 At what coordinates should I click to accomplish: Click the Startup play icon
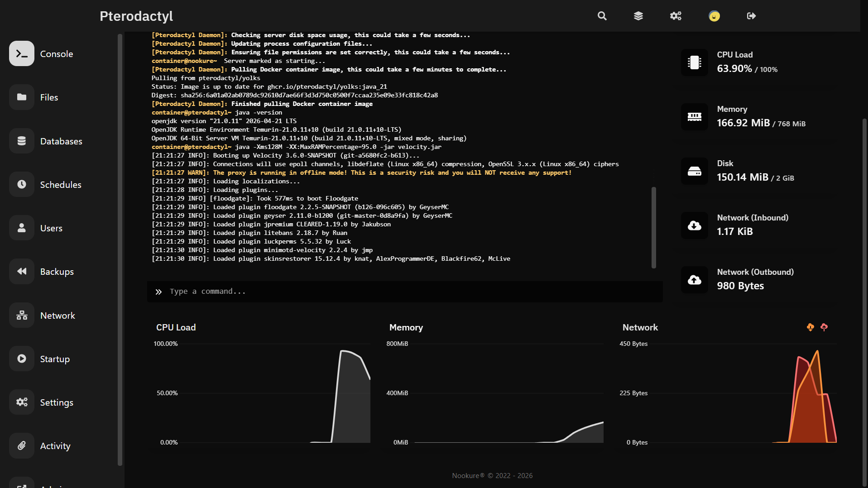pos(22,359)
